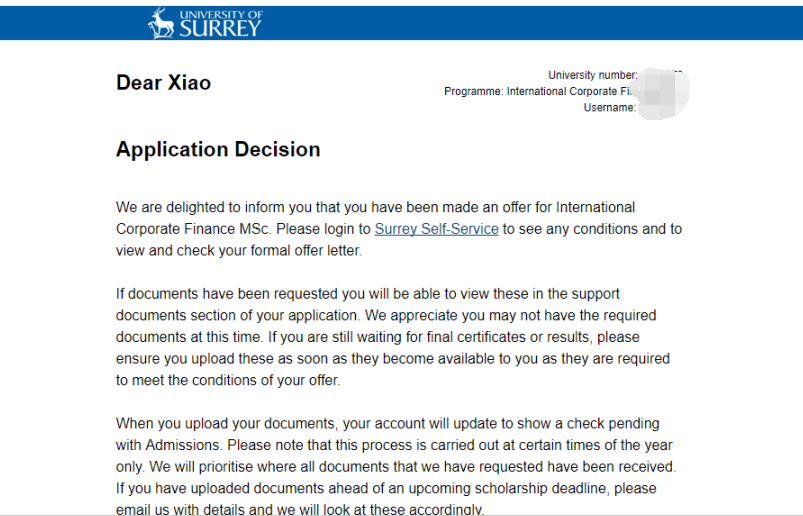This screenshot has width=803, height=516.
Task: Click the empty blue header bar
Action: [530, 22]
